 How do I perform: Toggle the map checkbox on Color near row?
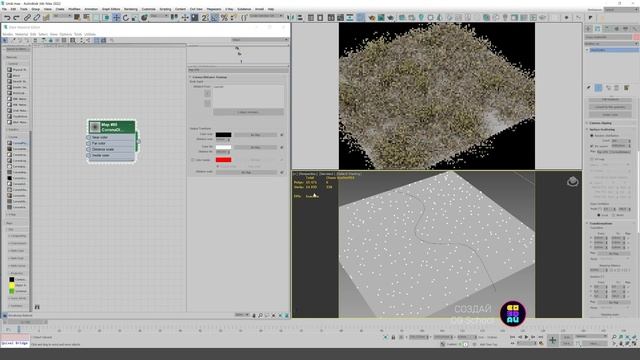(x=282, y=135)
